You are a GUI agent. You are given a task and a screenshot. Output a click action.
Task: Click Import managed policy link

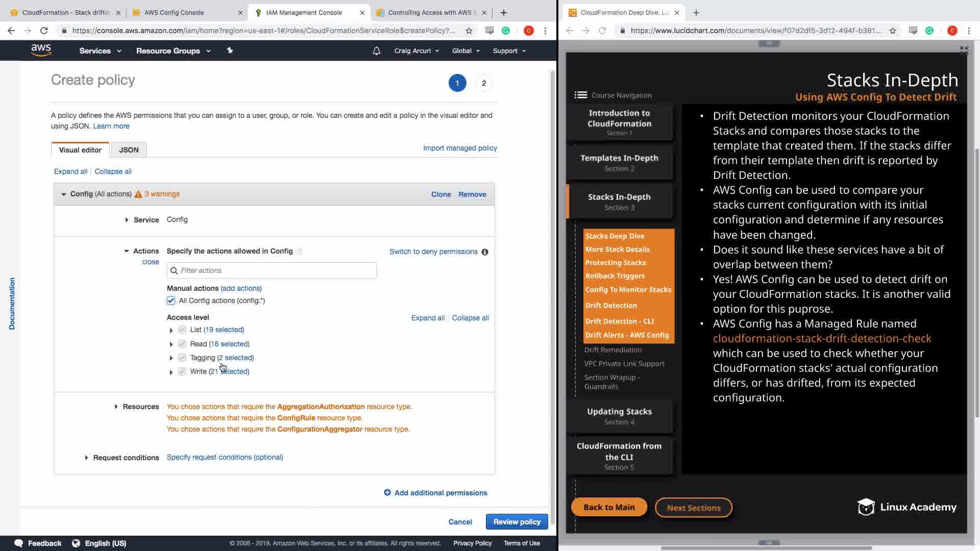tap(460, 148)
